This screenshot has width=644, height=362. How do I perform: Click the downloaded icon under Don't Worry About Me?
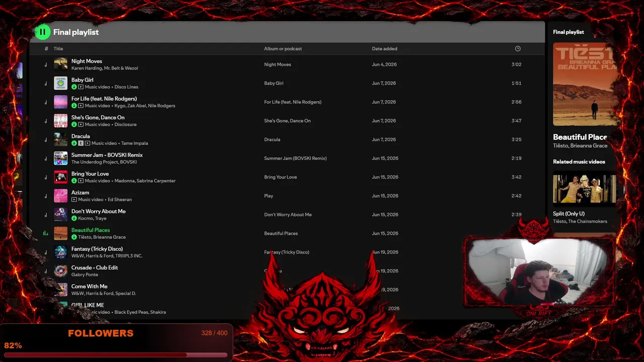(74, 218)
